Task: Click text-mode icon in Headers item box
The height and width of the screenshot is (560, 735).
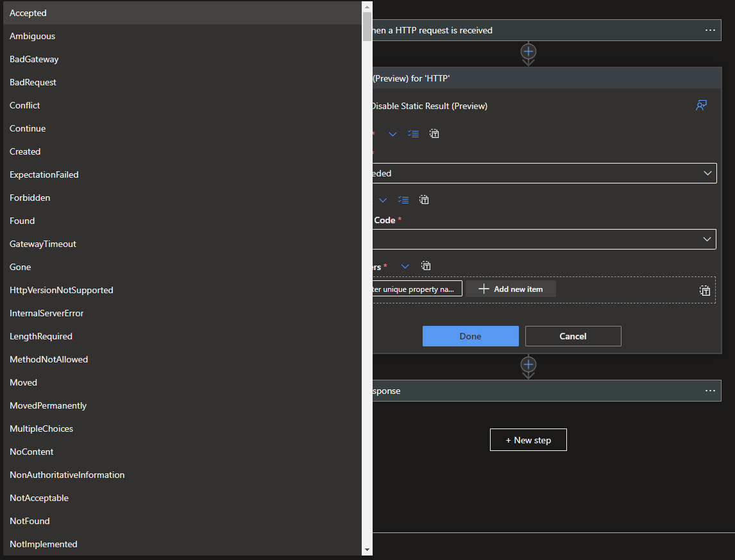Action: click(705, 291)
